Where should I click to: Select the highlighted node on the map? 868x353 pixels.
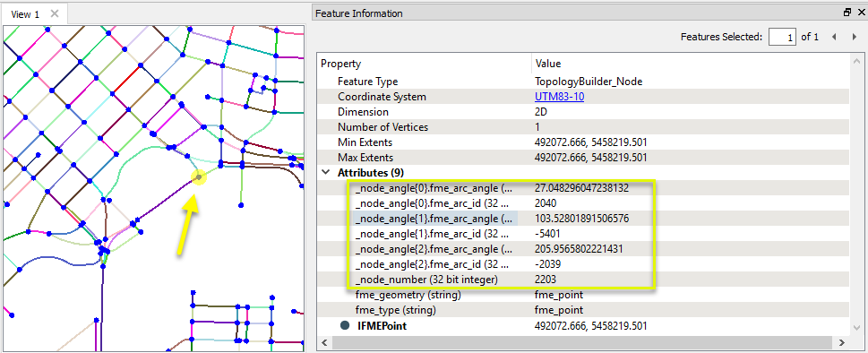[199, 177]
